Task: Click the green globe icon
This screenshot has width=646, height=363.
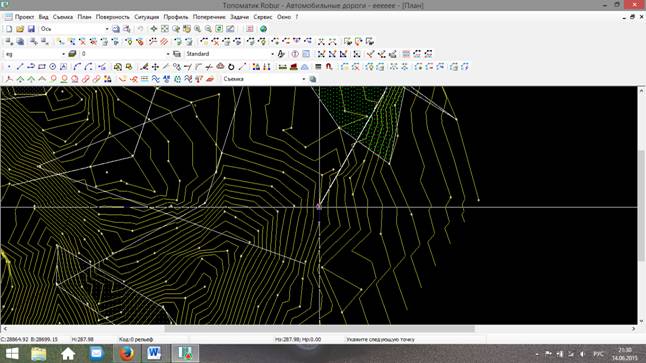Action: coord(263,29)
